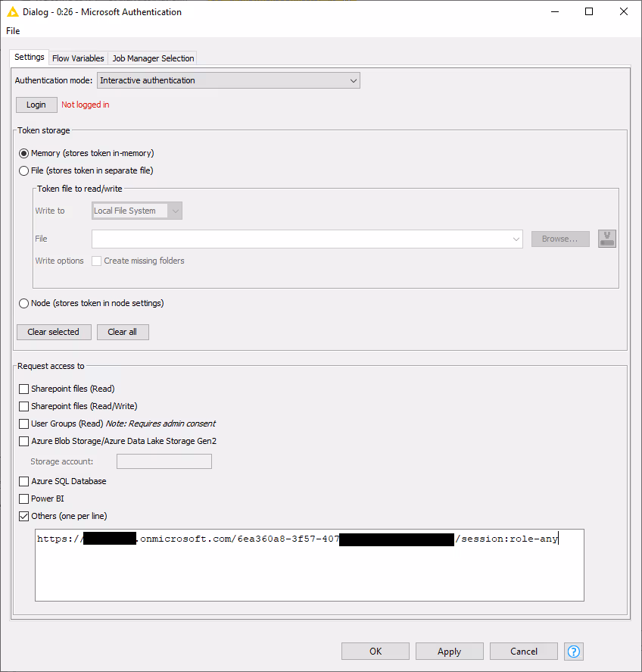Click the blue help question mark icon

574,652
